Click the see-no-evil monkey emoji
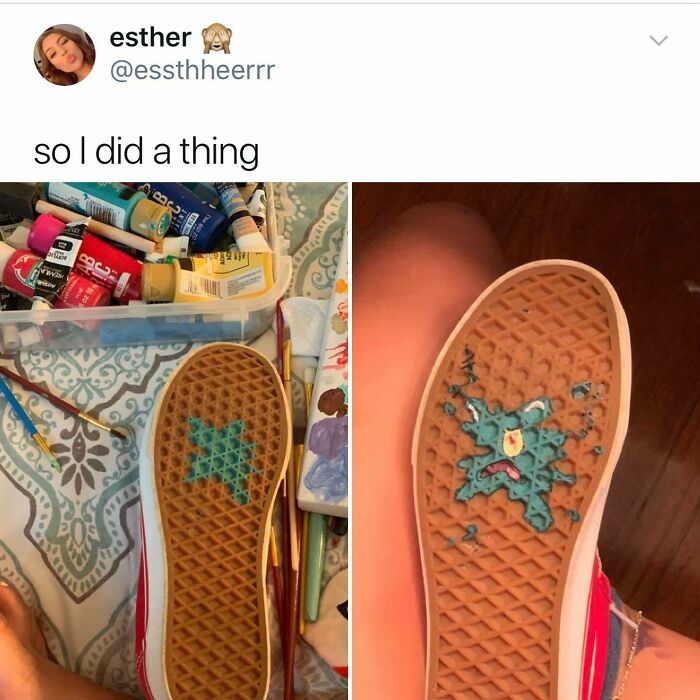700x700 pixels. 217,38
